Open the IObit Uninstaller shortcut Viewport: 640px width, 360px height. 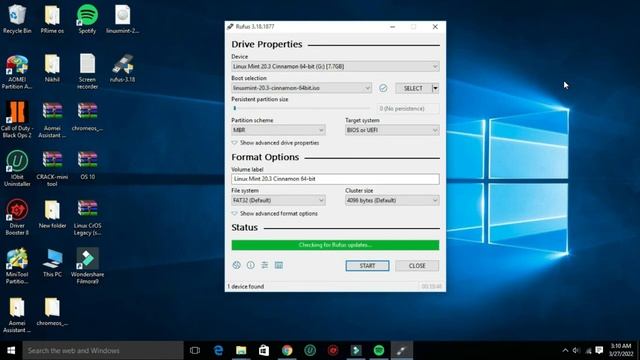point(17,169)
